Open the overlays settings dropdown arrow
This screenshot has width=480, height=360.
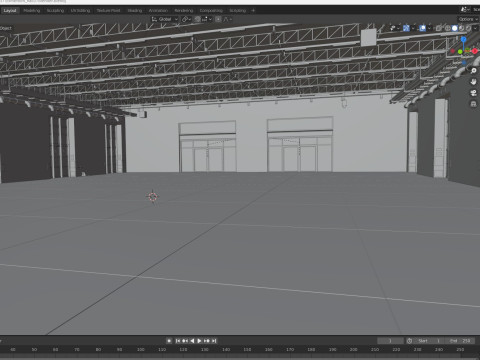[429, 28]
